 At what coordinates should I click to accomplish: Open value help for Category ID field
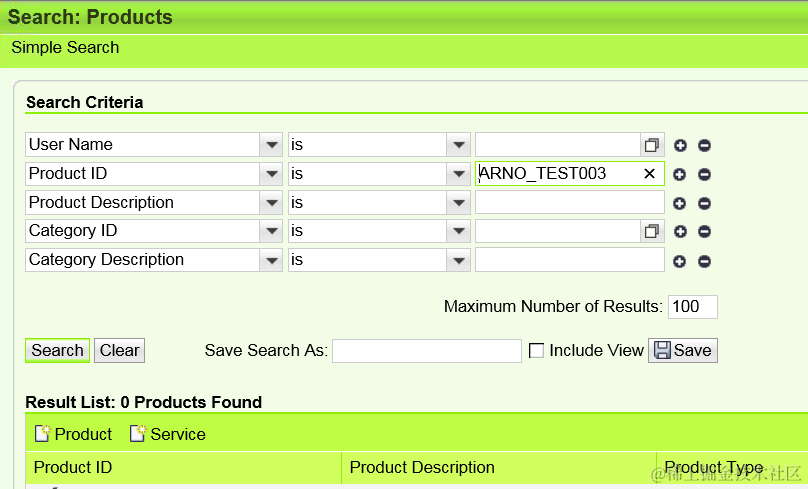(652, 231)
